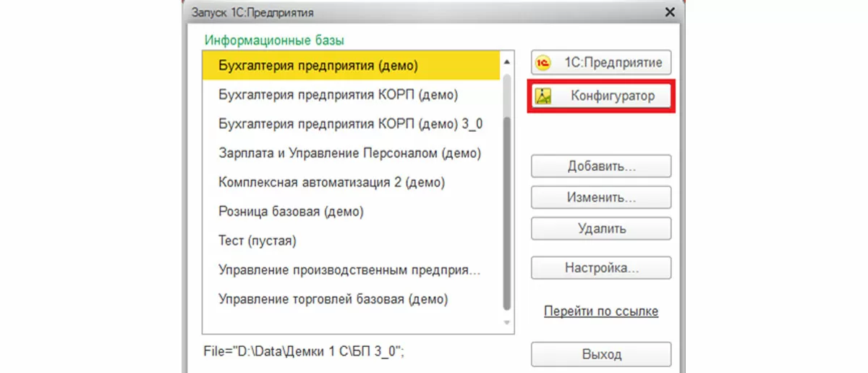Click Удалить to remove the base
Image resolution: width=868 pixels, height=373 pixels.
(x=601, y=228)
